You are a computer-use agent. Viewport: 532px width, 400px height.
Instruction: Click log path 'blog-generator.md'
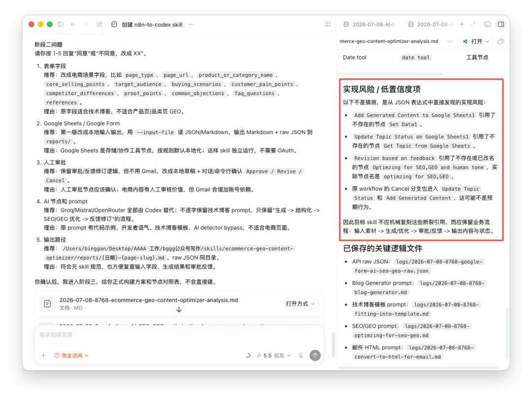tap(380, 292)
